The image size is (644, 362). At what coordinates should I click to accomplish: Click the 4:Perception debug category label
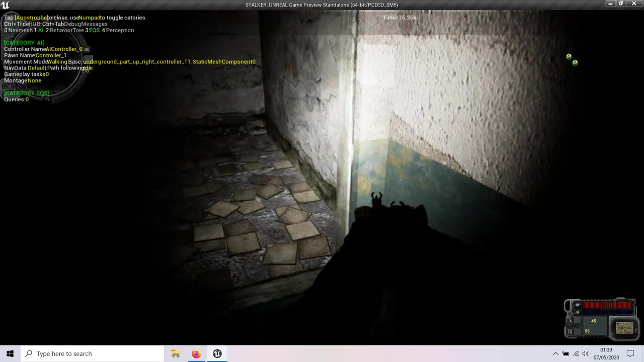point(118,30)
